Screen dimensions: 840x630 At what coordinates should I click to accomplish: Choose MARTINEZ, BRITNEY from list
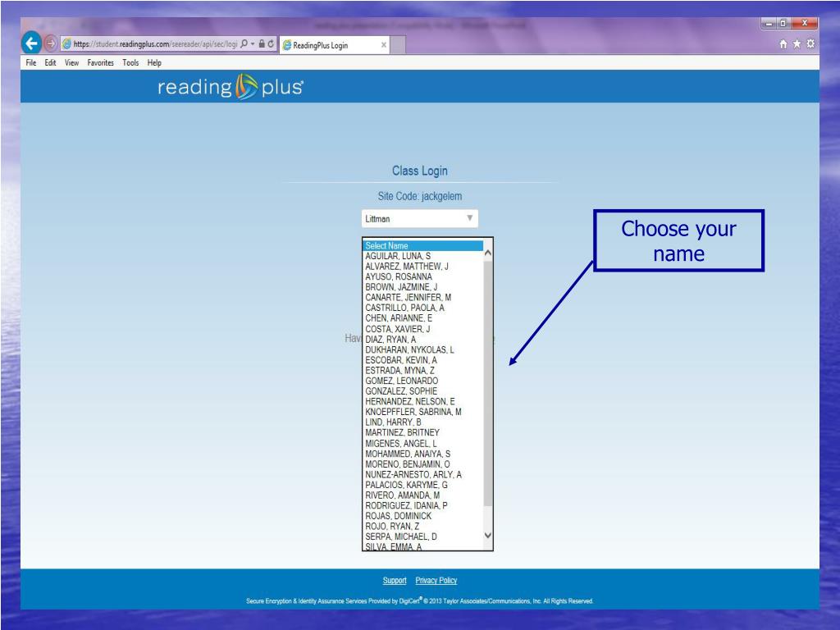click(x=422, y=433)
